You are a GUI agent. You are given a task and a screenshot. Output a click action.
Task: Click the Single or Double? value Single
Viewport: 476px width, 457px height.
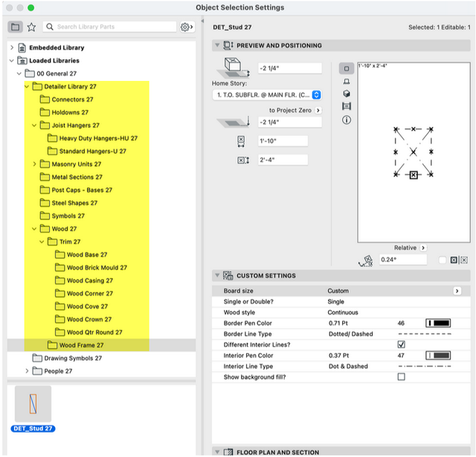[x=335, y=302]
